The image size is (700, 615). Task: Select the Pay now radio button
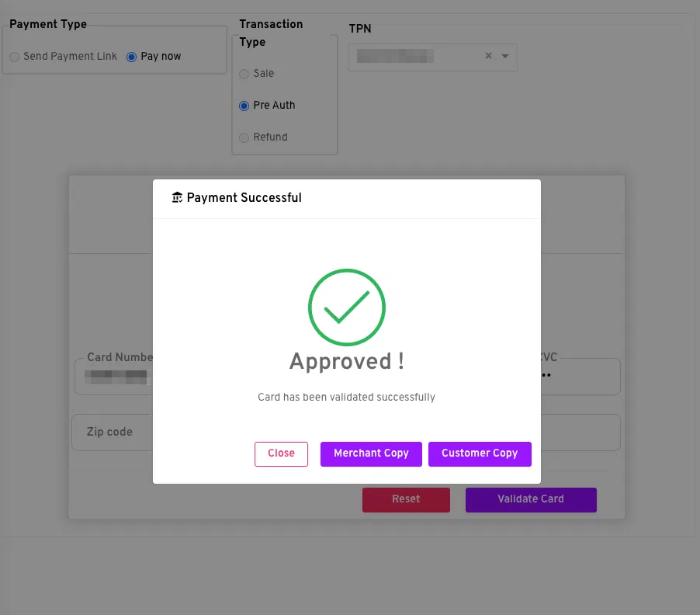click(131, 57)
